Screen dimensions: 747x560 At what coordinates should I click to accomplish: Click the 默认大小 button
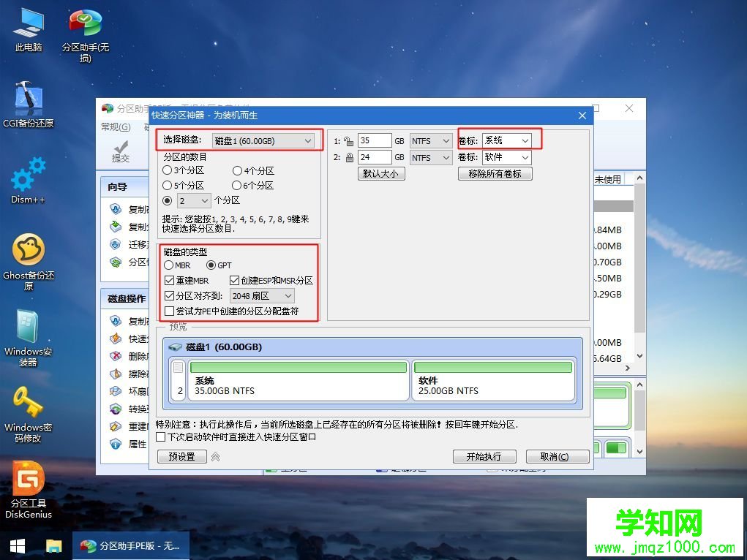coord(380,173)
